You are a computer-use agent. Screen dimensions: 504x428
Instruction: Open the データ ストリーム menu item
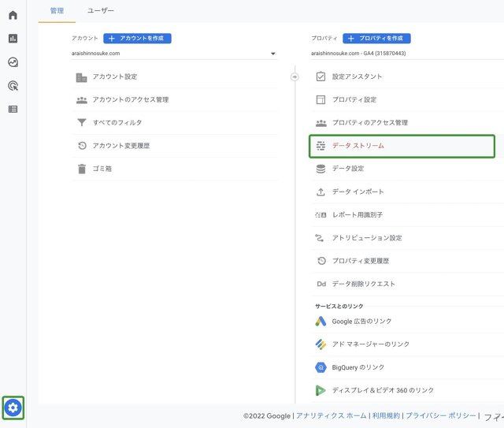pyautogui.click(x=358, y=146)
